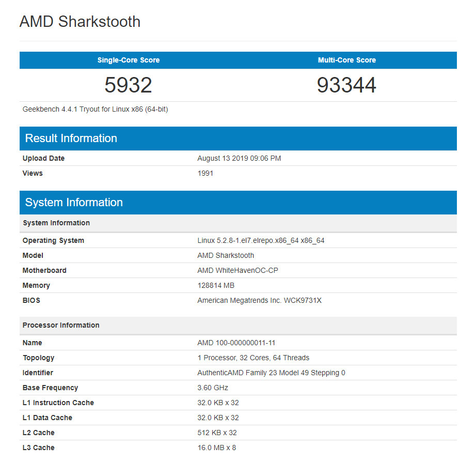Click the multi-core score value 93344
The image size is (476, 462).
pyautogui.click(x=347, y=85)
